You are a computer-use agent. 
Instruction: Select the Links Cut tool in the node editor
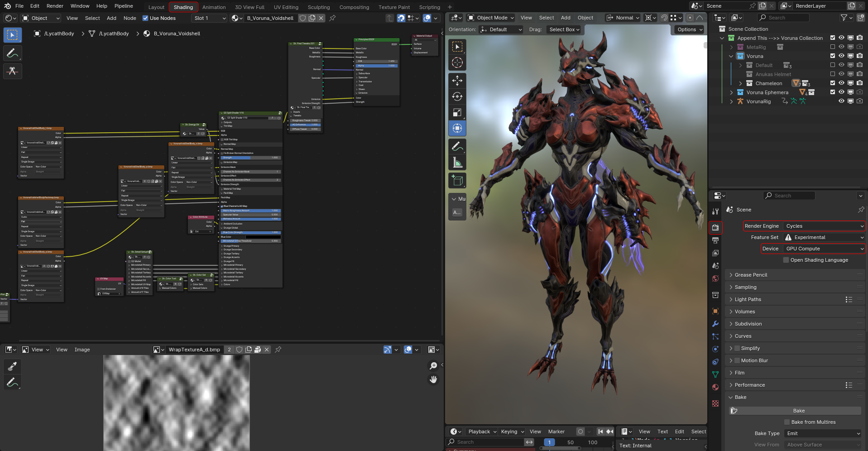coord(12,71)
